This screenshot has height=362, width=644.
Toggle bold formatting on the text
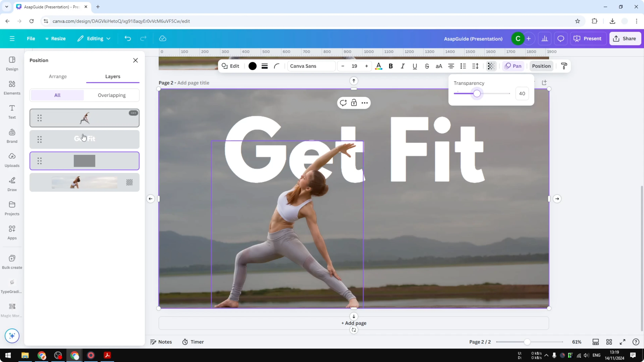(391, 66)
